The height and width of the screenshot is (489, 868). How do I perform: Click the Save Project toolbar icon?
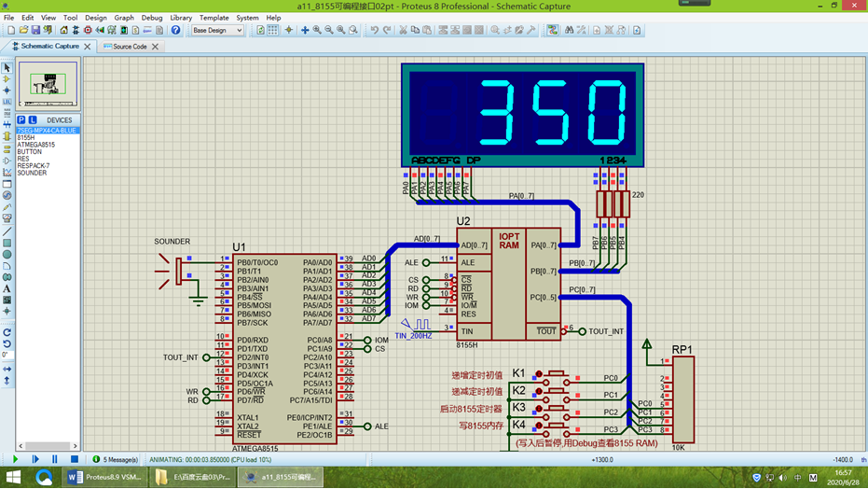tap(35, 30)
